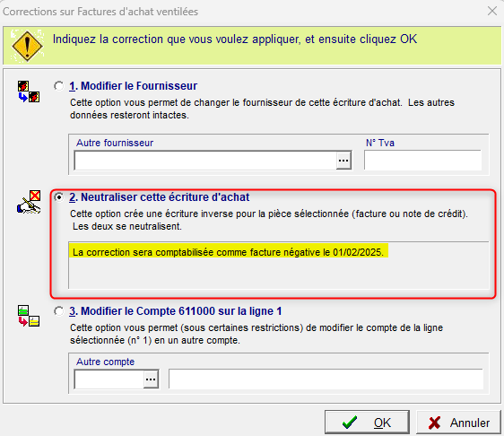The image size is (504, 436).
Task: Click the yellow warning diamond icon
Action: point(27,46)
